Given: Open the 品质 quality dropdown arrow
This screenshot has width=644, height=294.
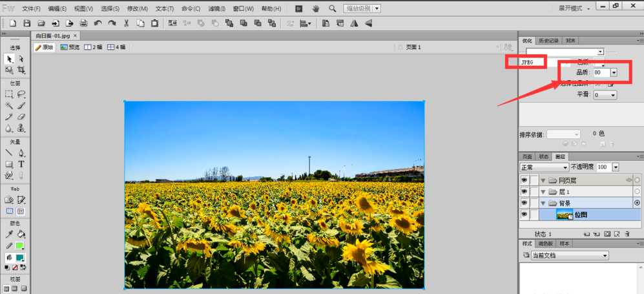Looking at the screenshot, I should pos(613,72).
